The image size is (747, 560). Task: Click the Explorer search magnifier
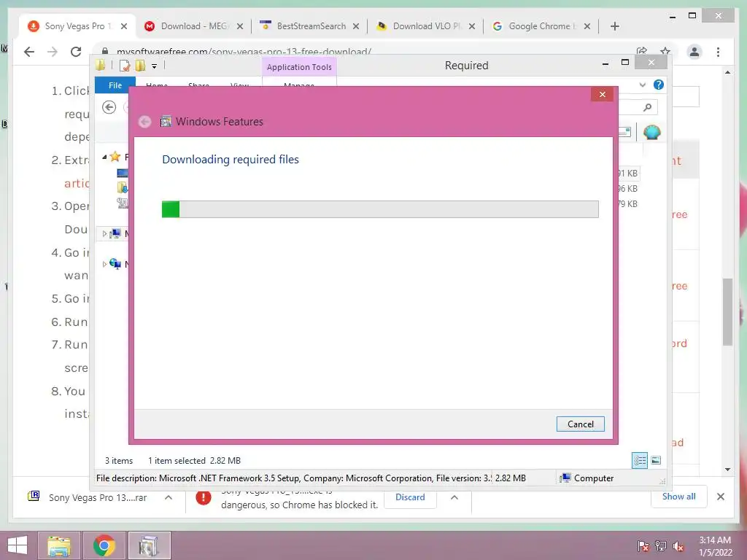647,107
